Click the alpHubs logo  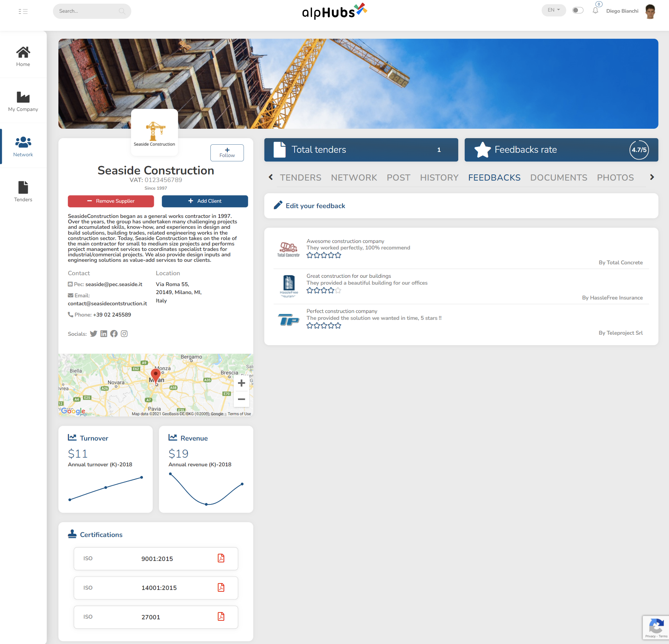pos(334,11)
